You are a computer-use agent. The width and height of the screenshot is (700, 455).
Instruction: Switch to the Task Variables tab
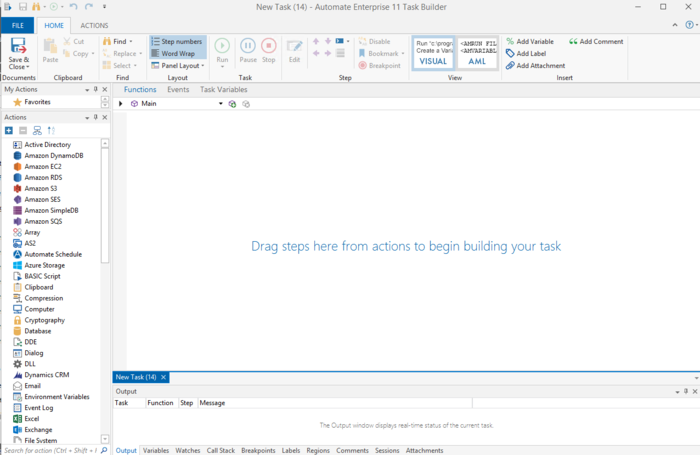tap(224, 89)
